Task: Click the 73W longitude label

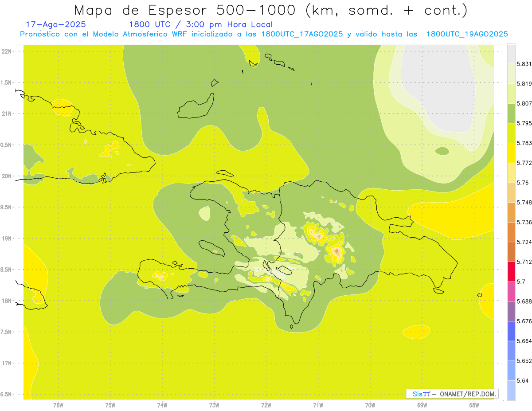Action: (x=214, y=405)
